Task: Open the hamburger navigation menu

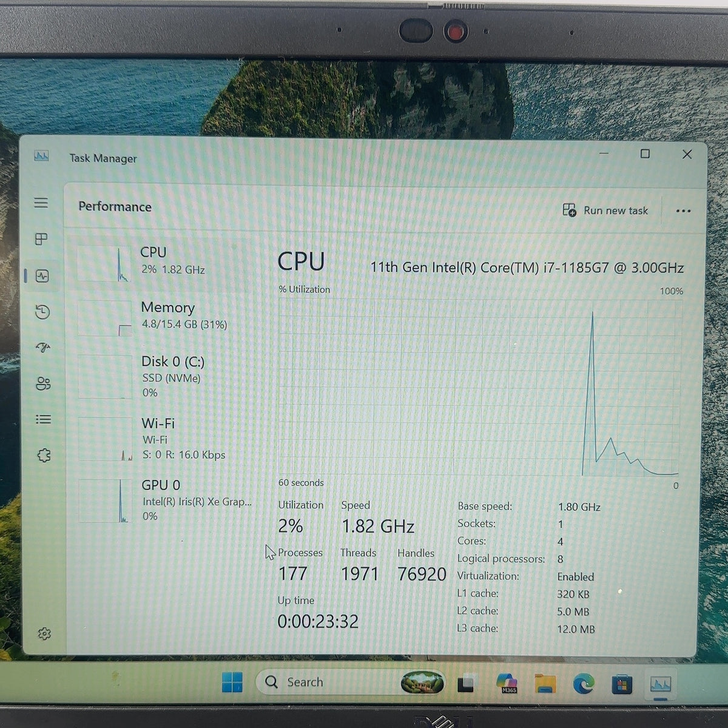Action: pyautogui.click(x=41, y=203)
